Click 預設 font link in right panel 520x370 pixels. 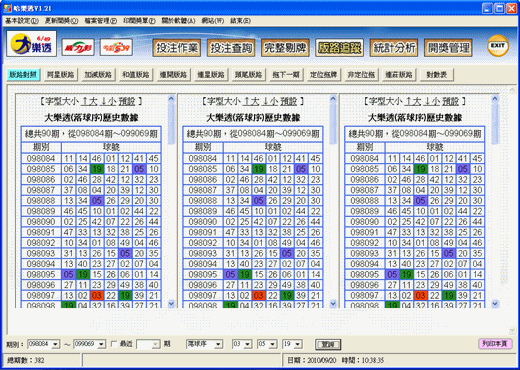pyautogui.click(x=451, y=101)
